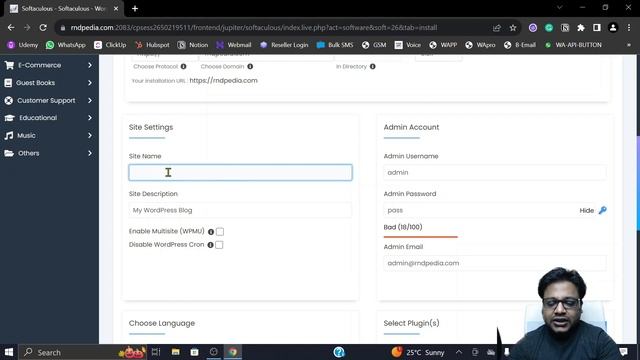Open Chrome from the taskbar
This screenshot has width=640, height=360.
233,352
